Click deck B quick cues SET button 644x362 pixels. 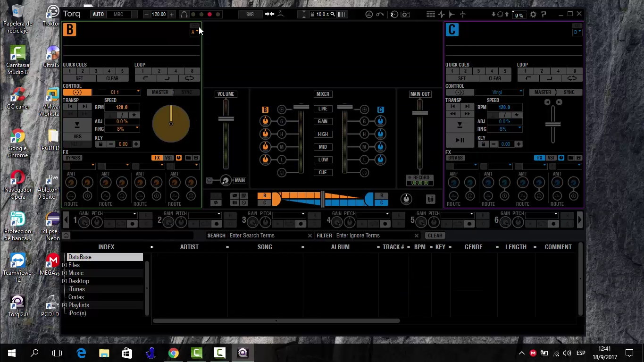pos(79,78)
